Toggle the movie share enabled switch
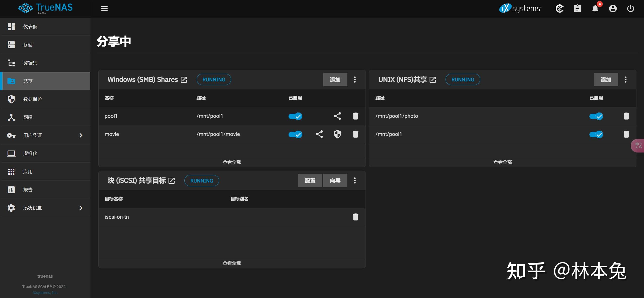Screen dimensions: 644x298 click(x=295, y=134)
